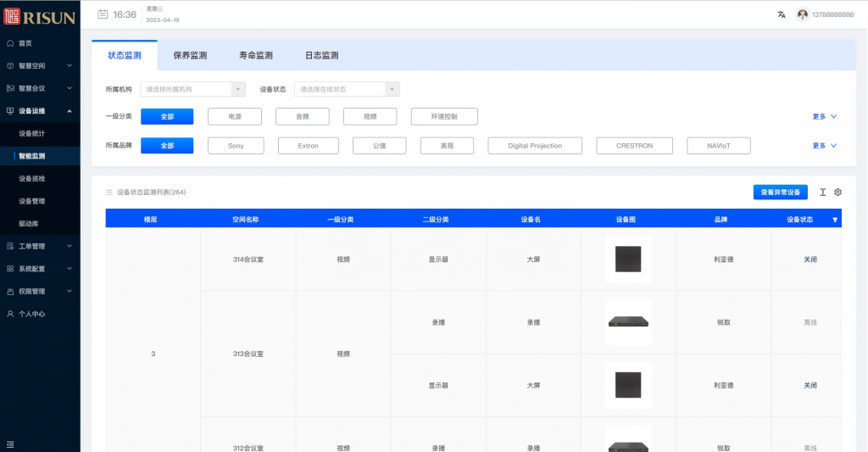The width and height of the screenshot is (868, 452).
Task: Click the 314会议室 cell
Action: (x=248, y=259)
